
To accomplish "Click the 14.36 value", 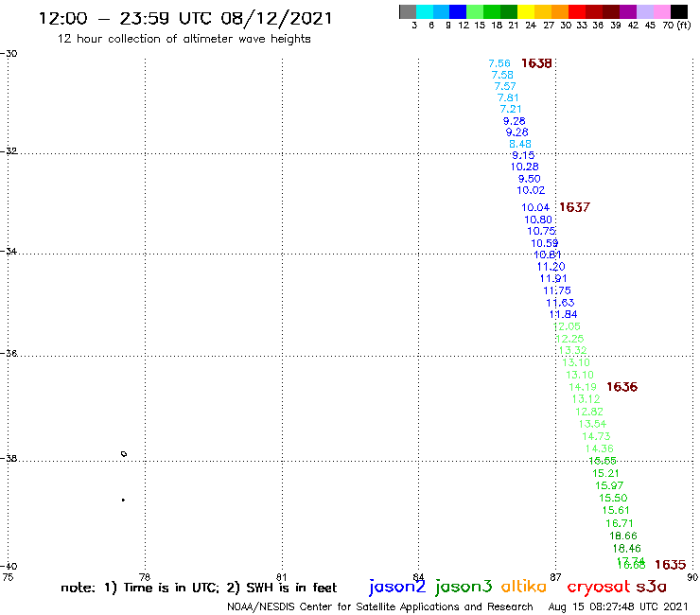I will [x=600, y=448].
